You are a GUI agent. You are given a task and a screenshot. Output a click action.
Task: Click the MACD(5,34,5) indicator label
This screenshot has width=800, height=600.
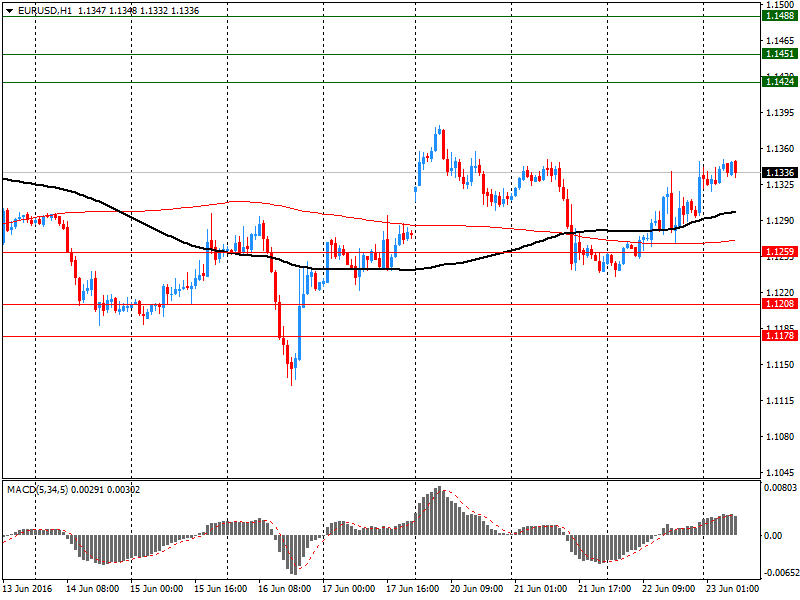(38, 489)
